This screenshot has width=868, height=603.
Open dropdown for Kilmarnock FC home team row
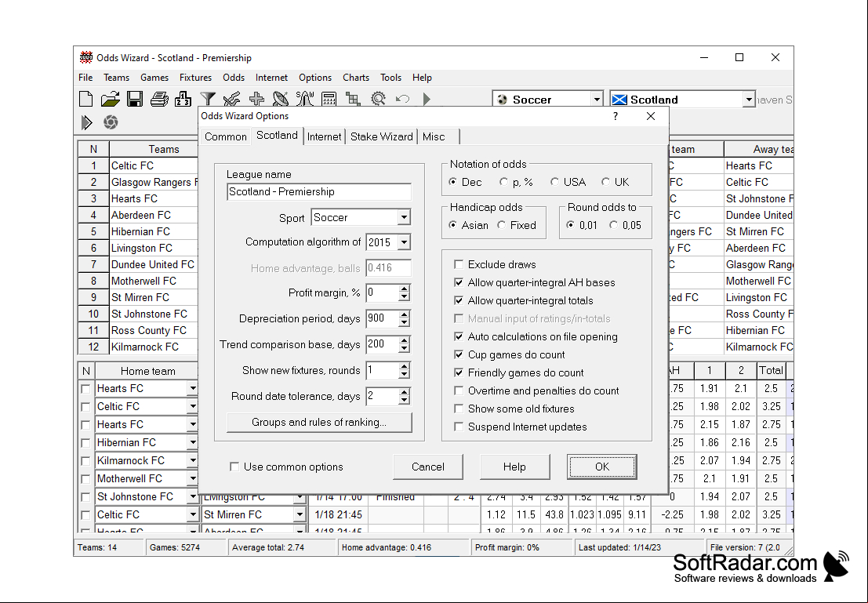click(x=193, y=461)
